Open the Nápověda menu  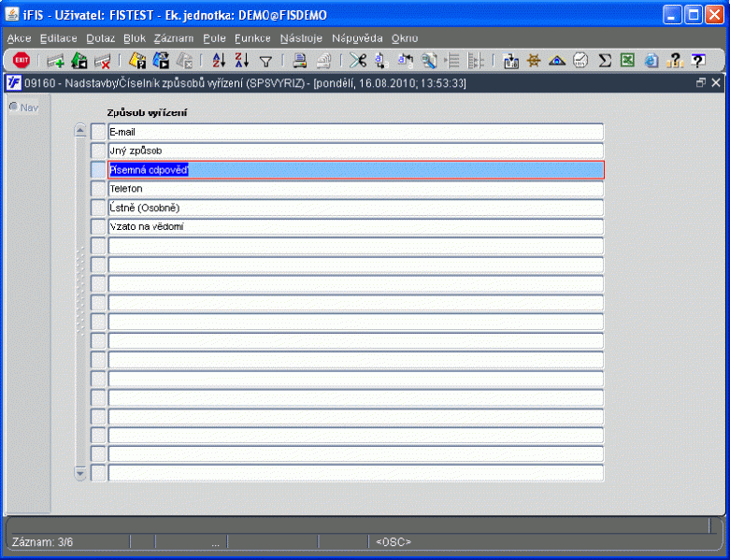(357, 38)
